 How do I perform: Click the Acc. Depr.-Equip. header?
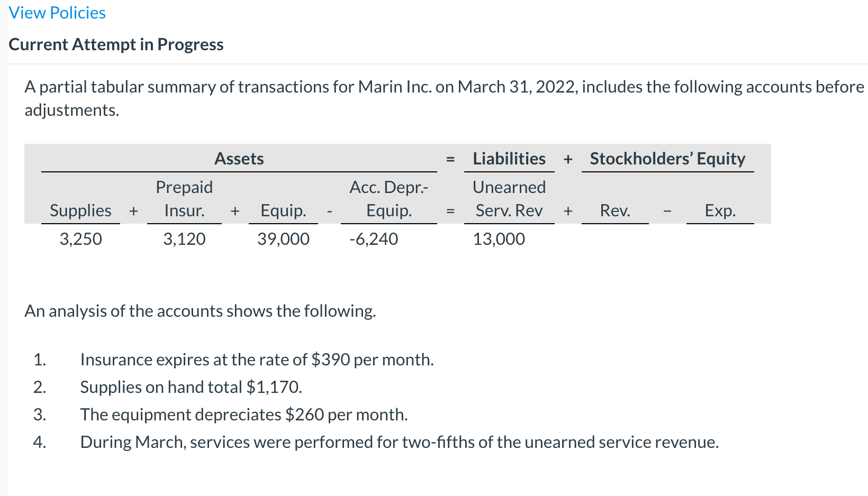point(388,198)
